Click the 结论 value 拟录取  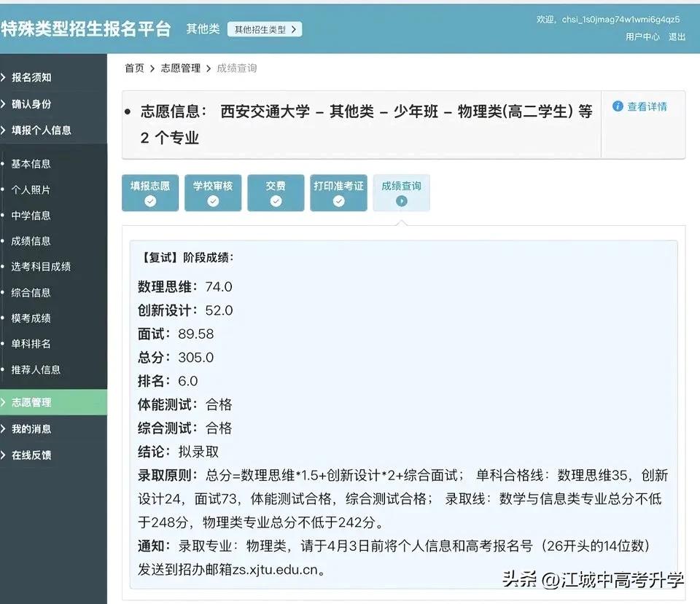coord(198,452)
